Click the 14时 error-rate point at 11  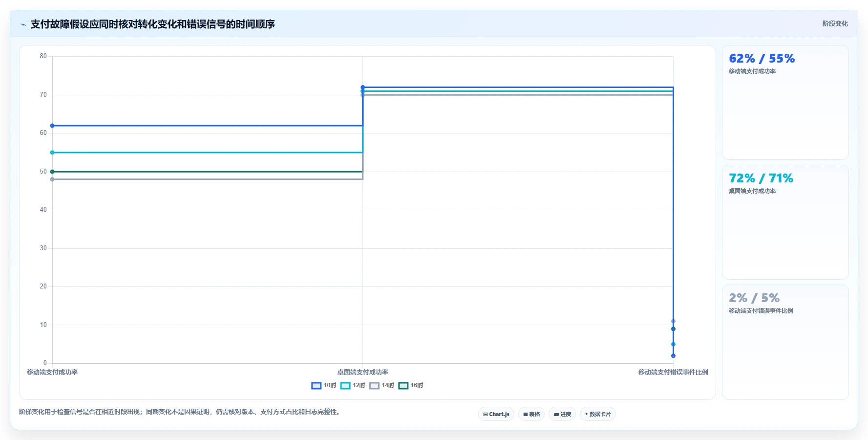pyautogui.click(x=673, y=321)
